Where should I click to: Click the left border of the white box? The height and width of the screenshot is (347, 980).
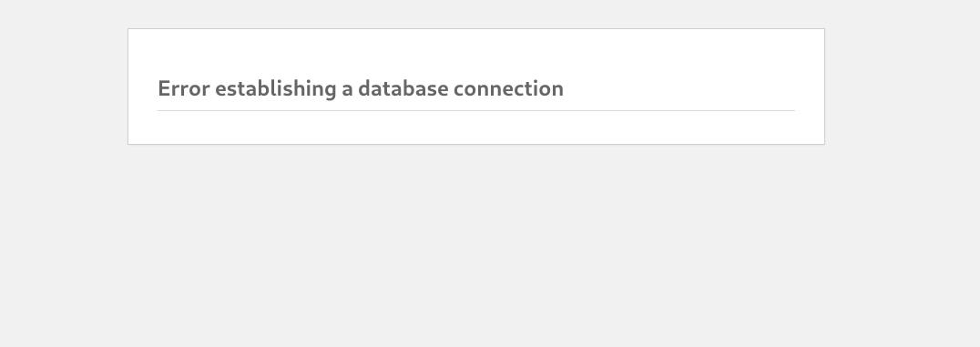(128, 87)
